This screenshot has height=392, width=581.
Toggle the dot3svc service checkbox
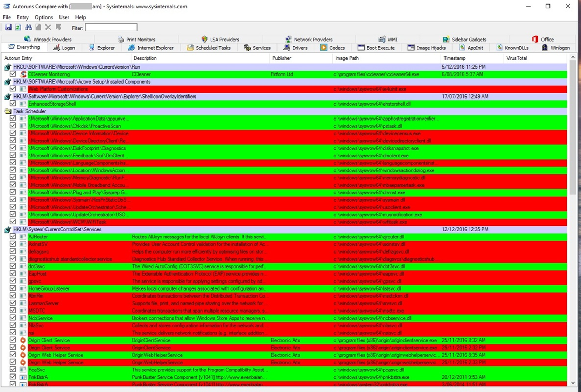click(x=13, y=266)
